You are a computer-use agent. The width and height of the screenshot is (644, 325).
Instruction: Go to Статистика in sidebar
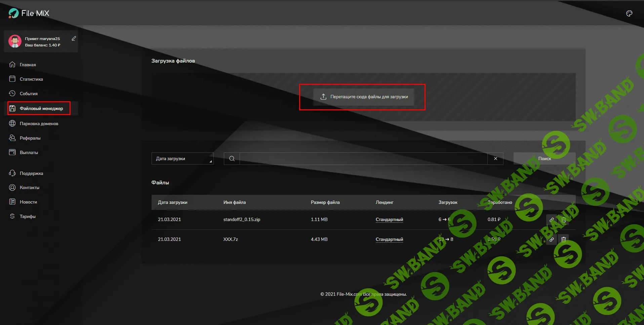(x=31, y=79)
